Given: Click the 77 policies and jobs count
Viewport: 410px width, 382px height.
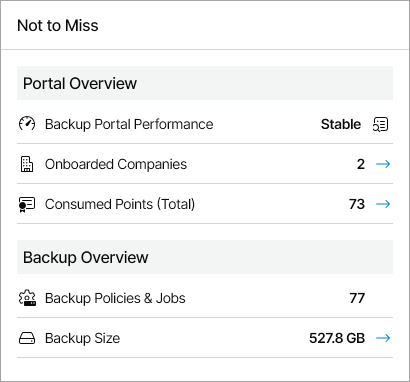Looking at the screenshot, I should tap(357, 298).
